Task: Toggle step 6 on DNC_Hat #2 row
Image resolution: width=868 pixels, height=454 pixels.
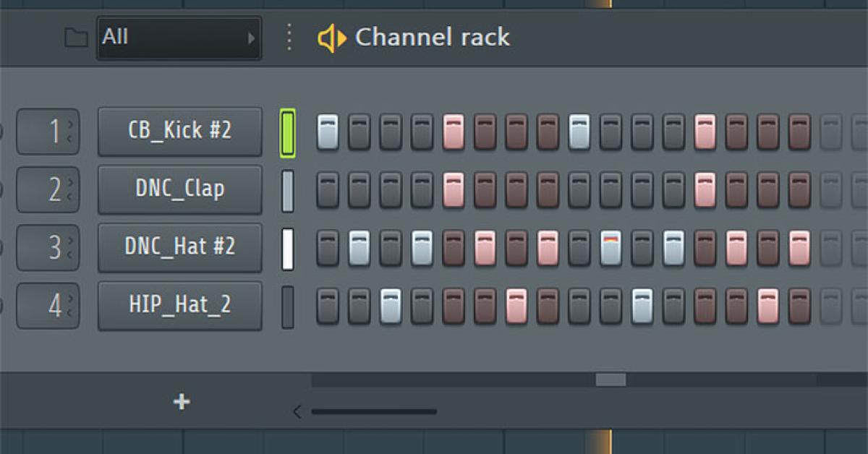Action: pyautogui.click(x=485, y=247)
